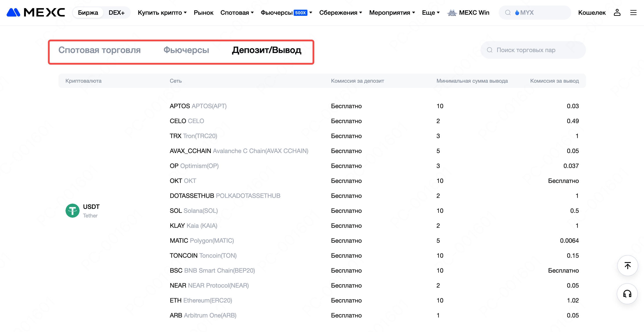644x332 pixels.
Task: Expand the Купить крипто dropdown
Action: [162, 13]
